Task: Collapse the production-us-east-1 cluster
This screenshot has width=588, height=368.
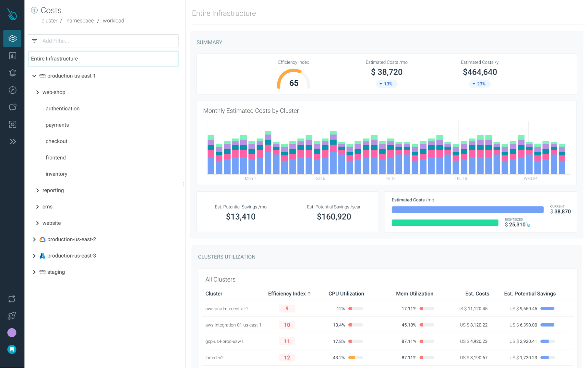Action: pyautogui.click(x=34, y=76)
